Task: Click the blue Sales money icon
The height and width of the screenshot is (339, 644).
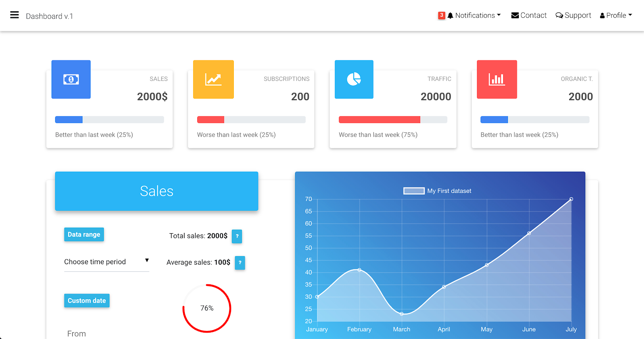Action: [71, 79]
